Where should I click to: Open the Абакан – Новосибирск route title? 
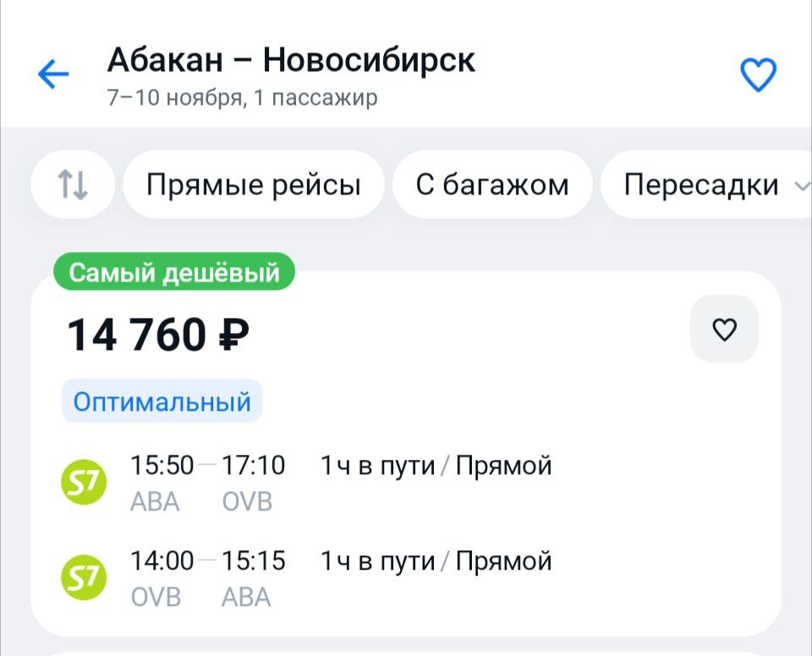pyautogui.click(x=291, y=60)
